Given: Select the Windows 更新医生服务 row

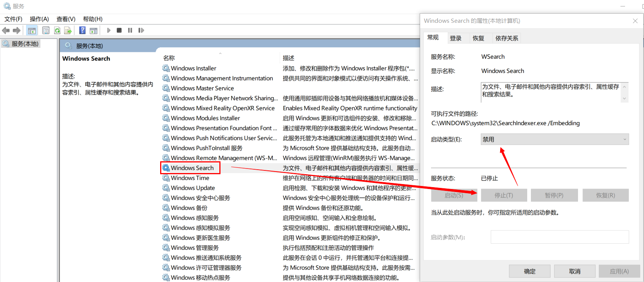Looking at the screenshot, I should tap(290, 238).
